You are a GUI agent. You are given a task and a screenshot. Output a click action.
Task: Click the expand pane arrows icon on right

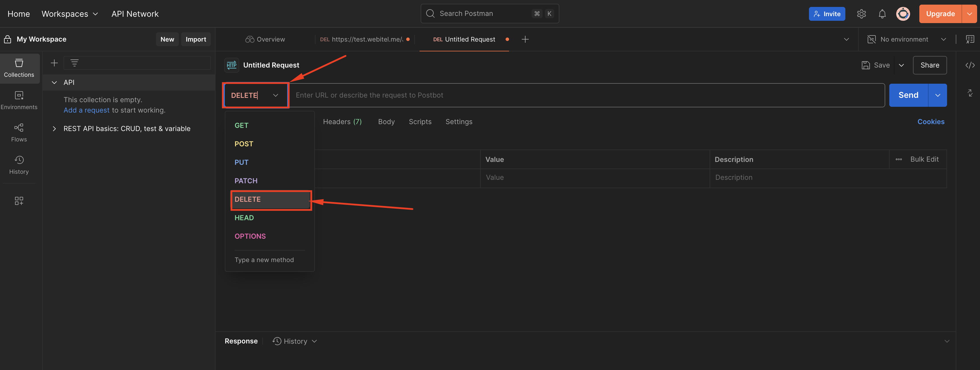click(x=970, y=93)
